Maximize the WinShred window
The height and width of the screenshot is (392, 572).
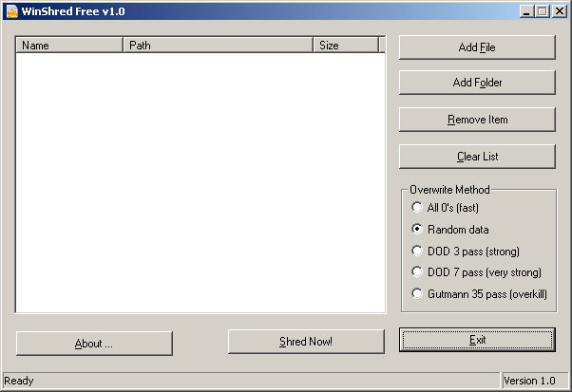[543, 11]
